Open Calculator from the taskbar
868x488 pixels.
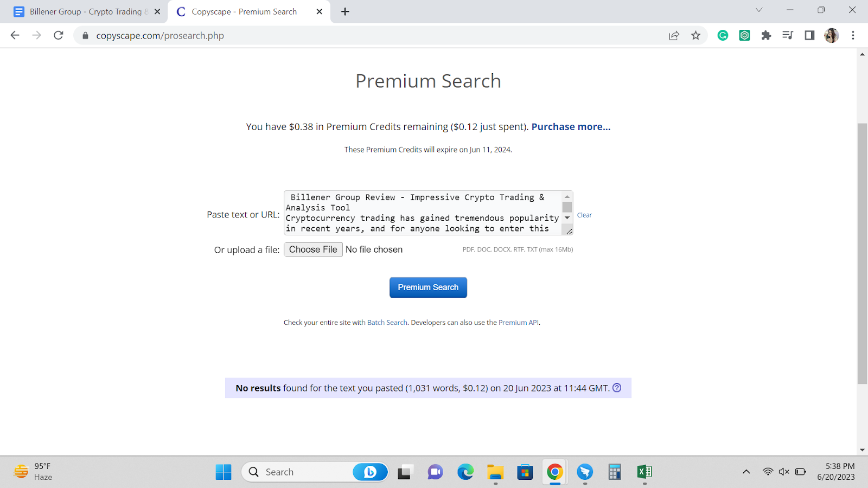615,472
